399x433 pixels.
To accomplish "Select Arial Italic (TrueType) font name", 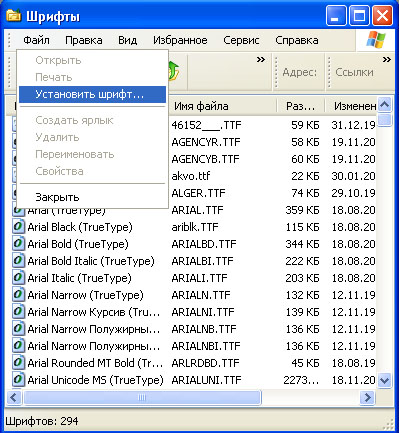I will pos(80,278).
